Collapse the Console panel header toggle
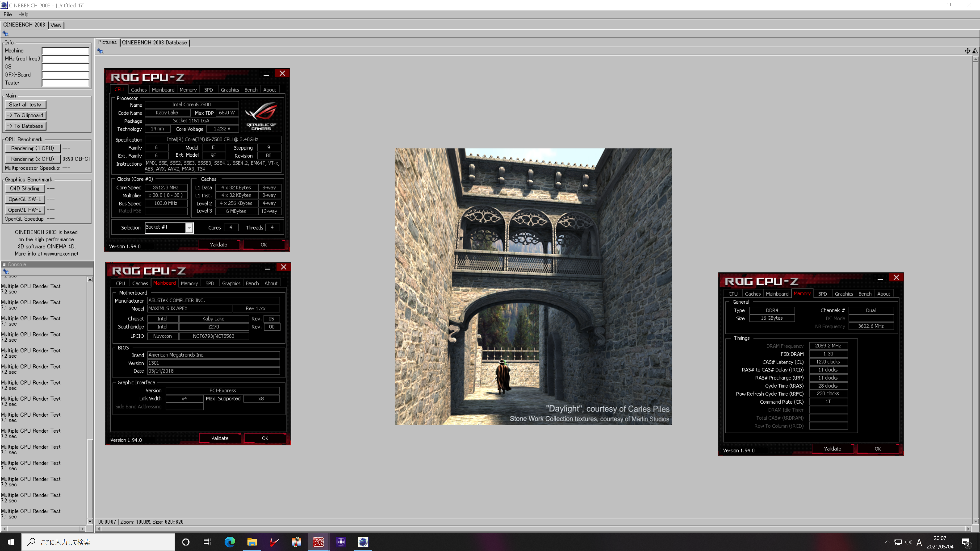Viewport: 980px width, 551px height. click(4, 264)
